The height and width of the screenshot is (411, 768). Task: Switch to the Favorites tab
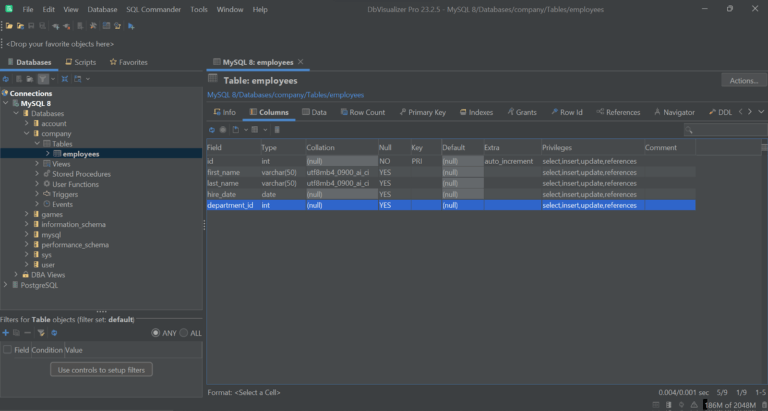tap(128, 62)
